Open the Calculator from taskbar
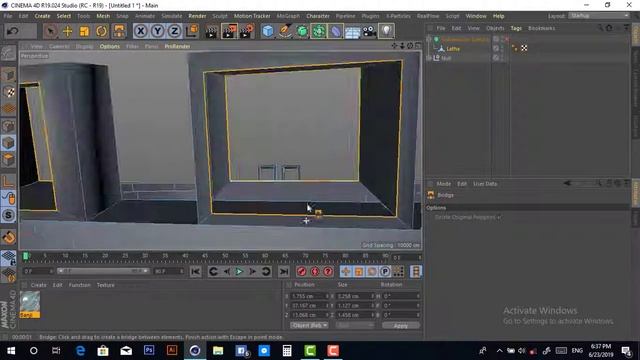 (x=287, y=351)
